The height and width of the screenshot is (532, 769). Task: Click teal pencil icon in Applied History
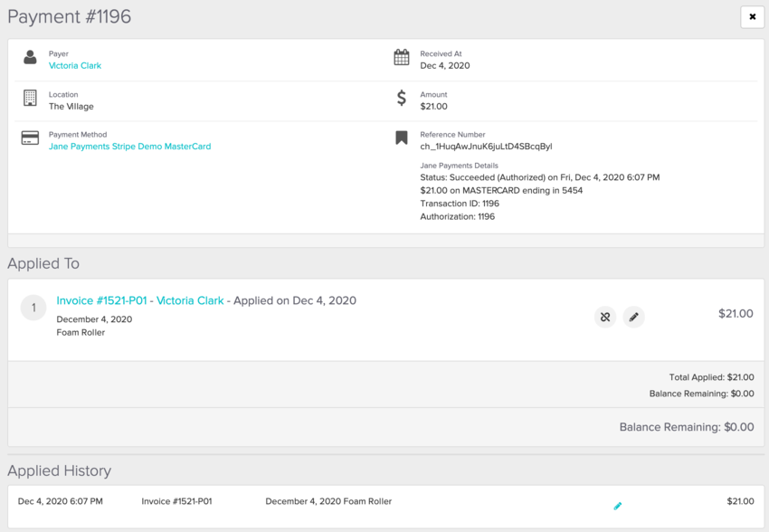[x=618, y=506]
